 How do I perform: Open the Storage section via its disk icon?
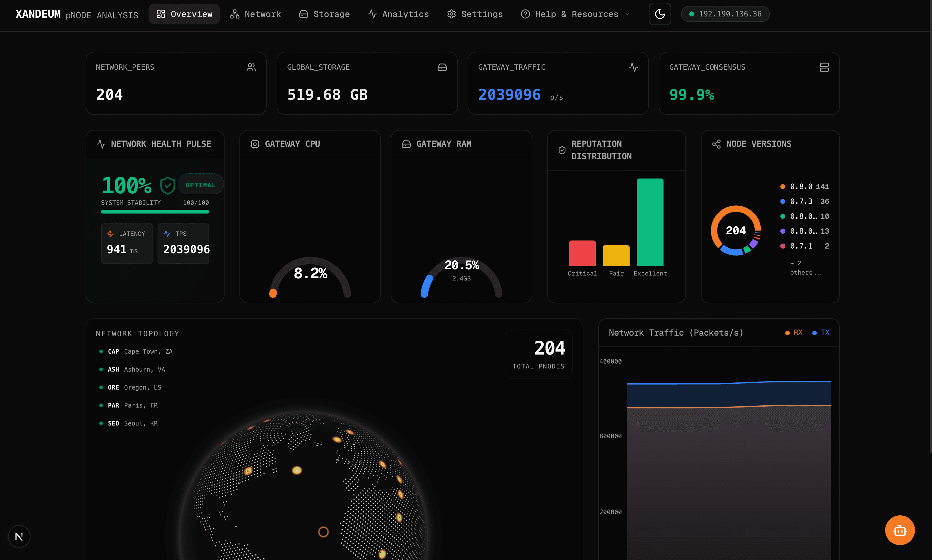coord(304,14)
